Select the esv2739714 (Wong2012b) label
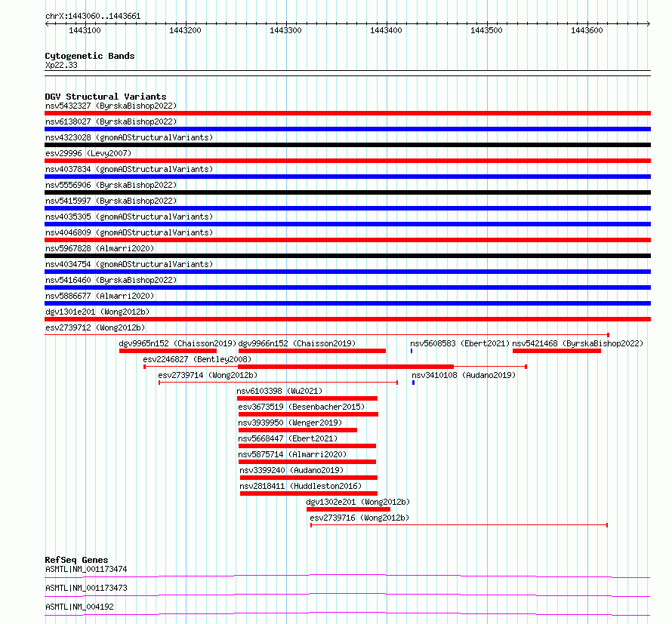Screen dimensions: 672x624 (208, 375)
